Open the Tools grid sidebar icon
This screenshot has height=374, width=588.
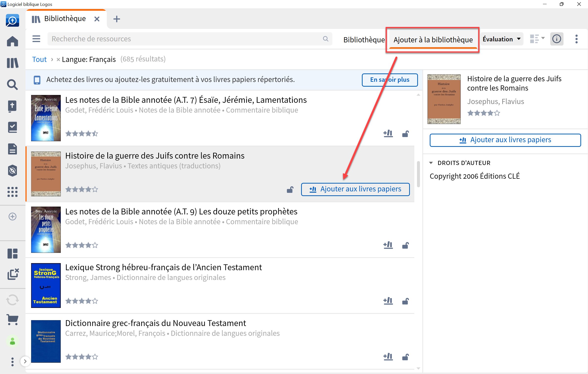pyautogui.click(x=12, y=192)
